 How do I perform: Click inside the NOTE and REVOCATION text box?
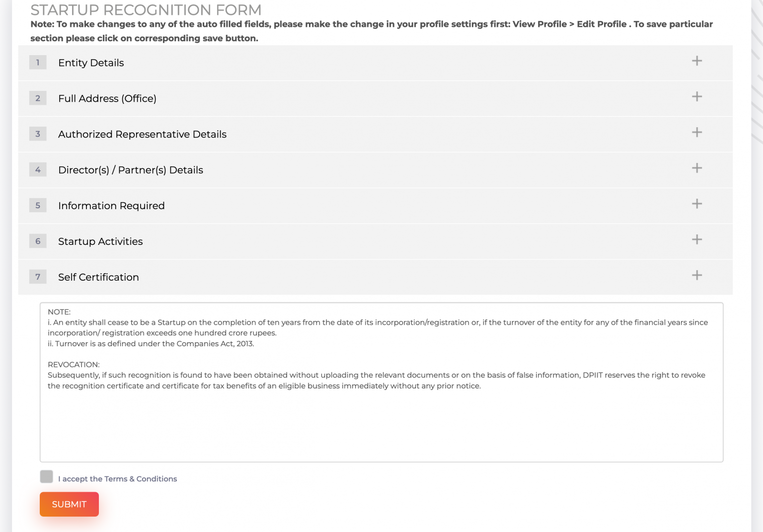click(x=381, y=422)
